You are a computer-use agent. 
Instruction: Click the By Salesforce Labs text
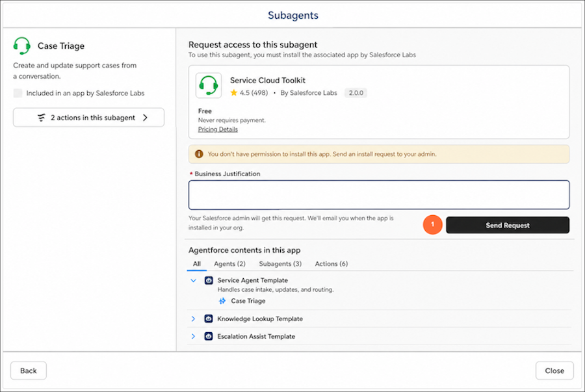(309, 92)
